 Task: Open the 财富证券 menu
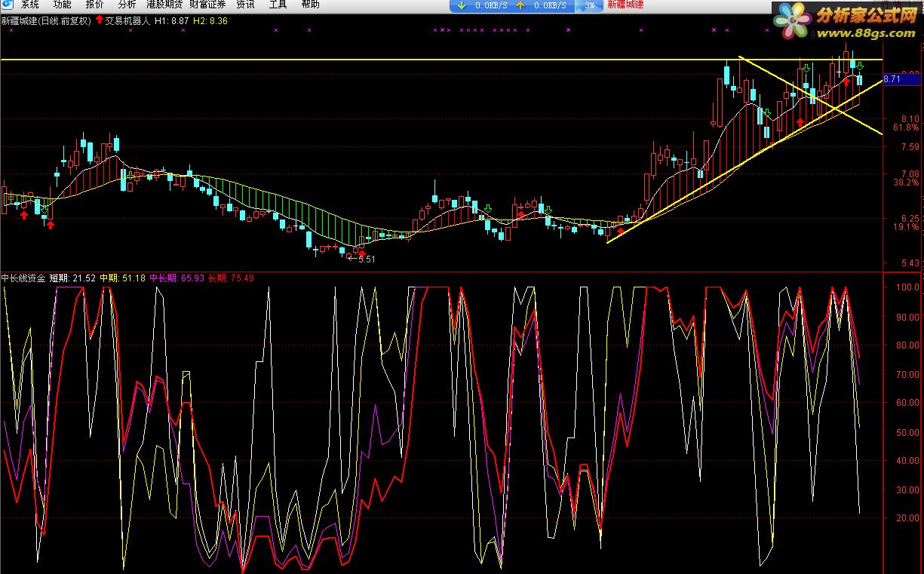[207, 5]
